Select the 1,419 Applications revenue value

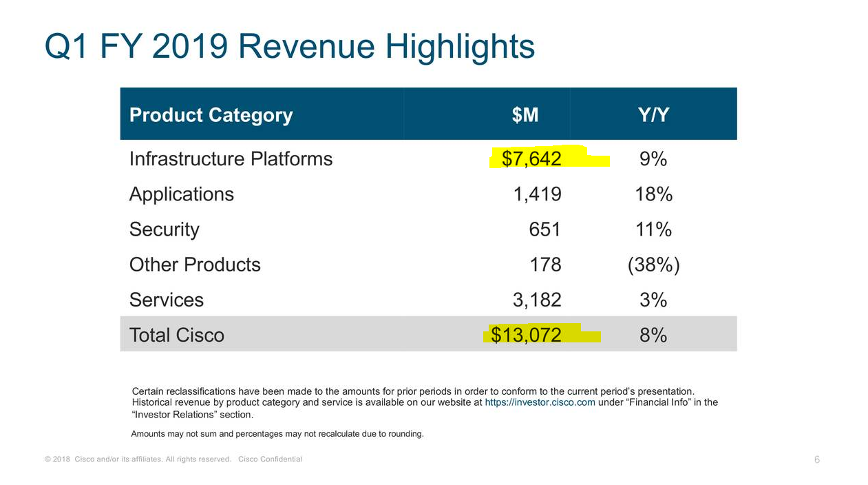tap(538, 194)
